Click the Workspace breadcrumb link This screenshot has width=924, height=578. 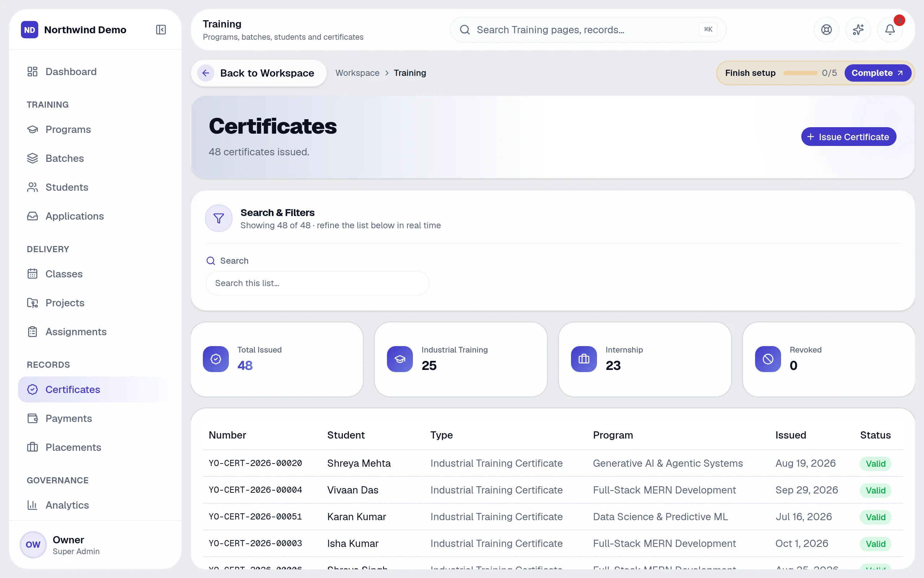tap(357, 73)
